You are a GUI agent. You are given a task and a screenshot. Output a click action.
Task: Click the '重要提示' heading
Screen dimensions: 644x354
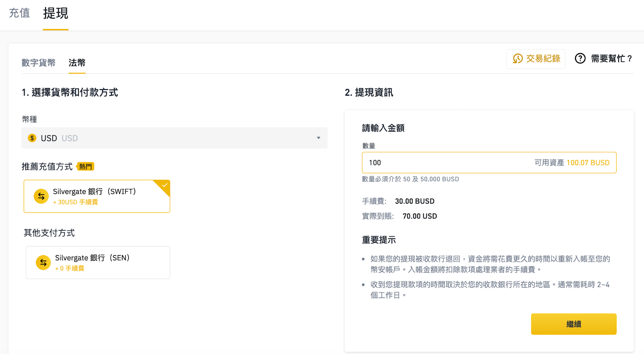pos(379,240)
